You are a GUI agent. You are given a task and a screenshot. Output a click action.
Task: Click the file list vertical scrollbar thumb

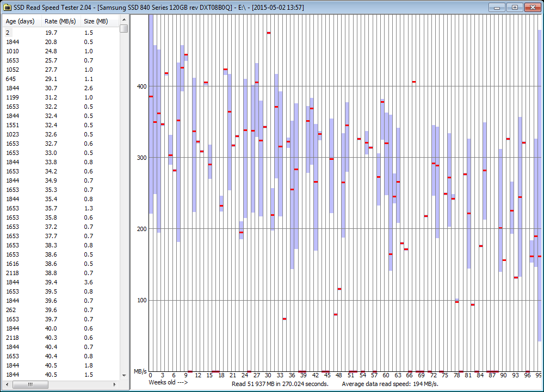point(124,28)
